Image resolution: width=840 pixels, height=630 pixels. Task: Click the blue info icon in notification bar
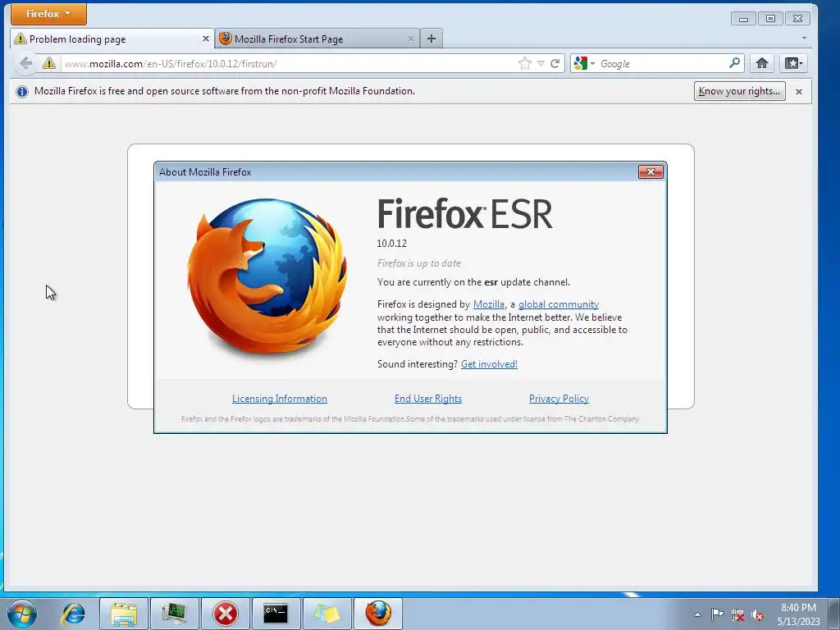(22, 92)
